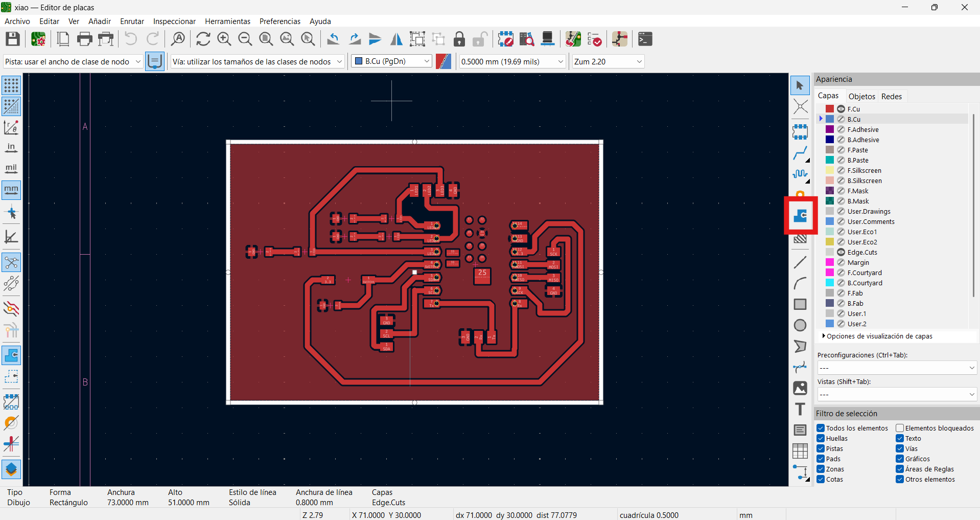Open the grid size dropdown
This screenshot has width=980, height=520.
[512, 61]
